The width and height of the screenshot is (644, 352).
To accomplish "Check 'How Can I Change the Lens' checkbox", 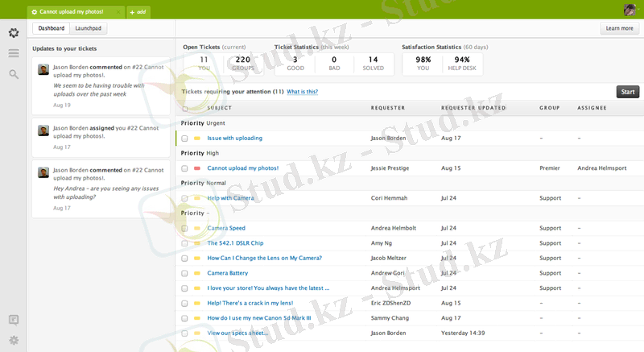I will point(185,259).
